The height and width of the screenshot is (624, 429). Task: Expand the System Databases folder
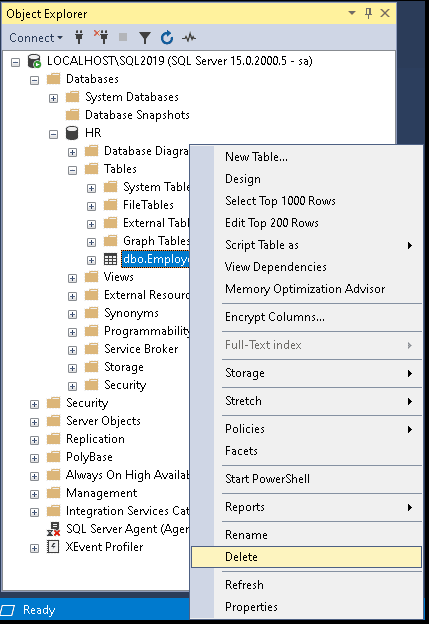(53, 98)
